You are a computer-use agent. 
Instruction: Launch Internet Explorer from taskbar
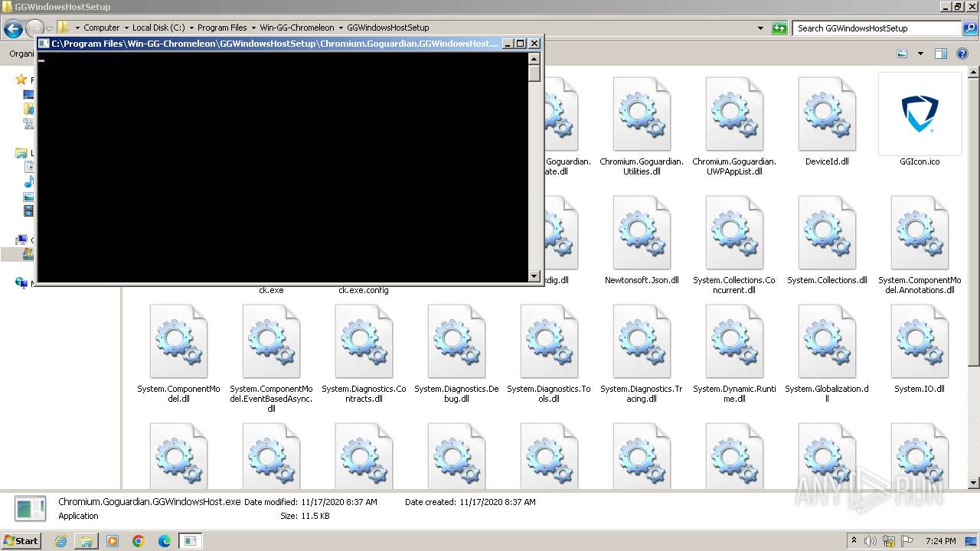pyautogui.click(x=60, y=541)
